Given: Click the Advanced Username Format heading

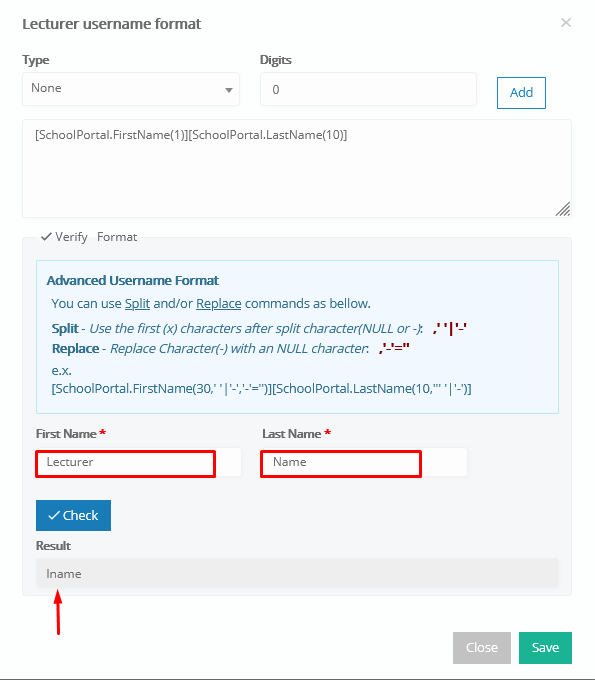Looking at the screenshot, I should [x=133, y=281].
